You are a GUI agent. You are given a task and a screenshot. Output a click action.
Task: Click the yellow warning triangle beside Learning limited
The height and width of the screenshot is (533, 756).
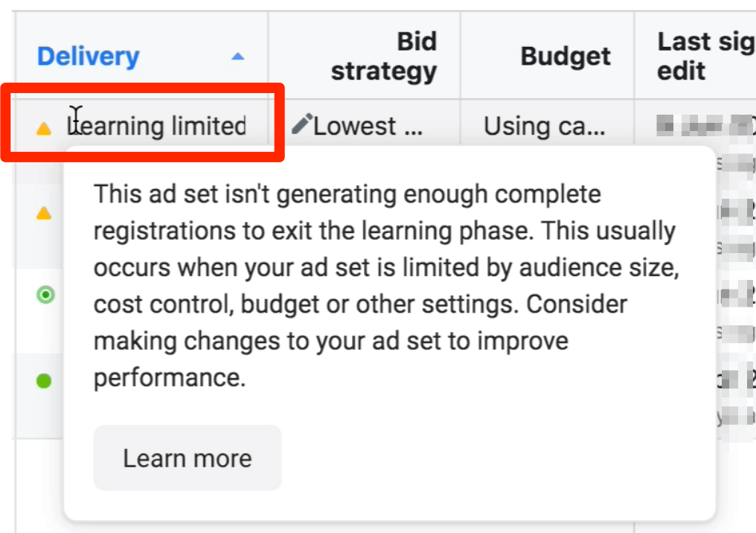[44, 129]
